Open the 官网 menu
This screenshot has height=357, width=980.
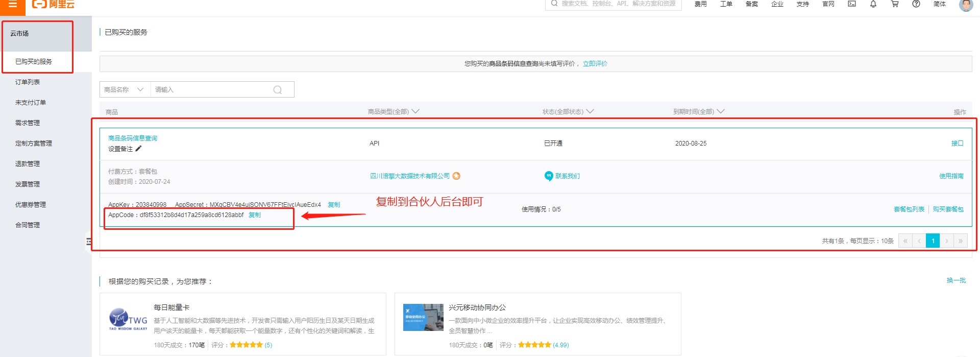tap(828, 4)
